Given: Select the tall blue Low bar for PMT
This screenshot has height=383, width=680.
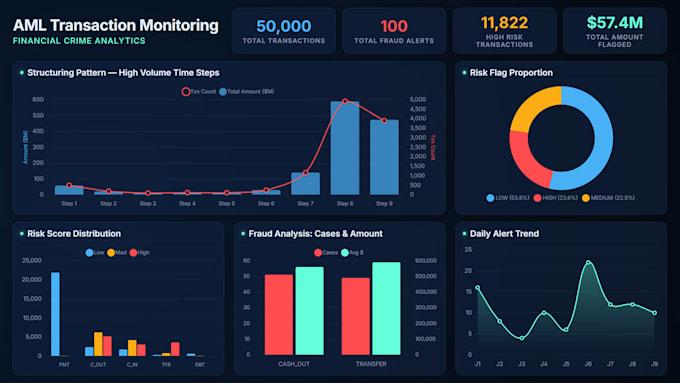Looking at the screenshot, I should point(56,314).
